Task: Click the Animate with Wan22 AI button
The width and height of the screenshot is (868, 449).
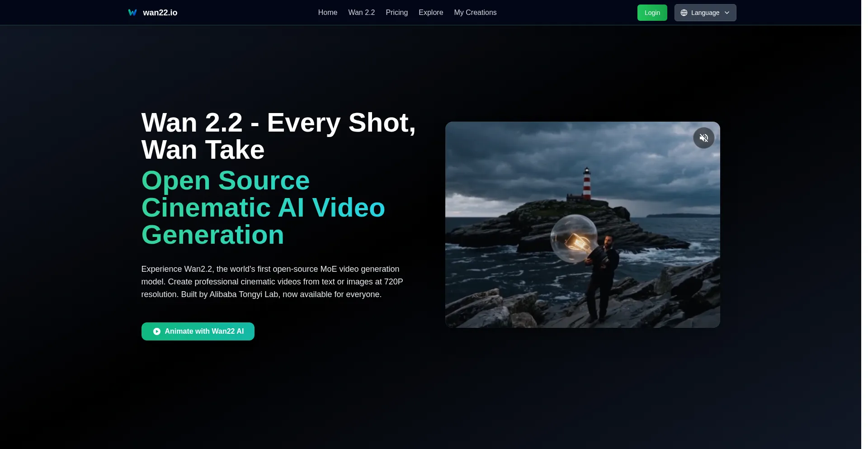Action: coord(198,331)
